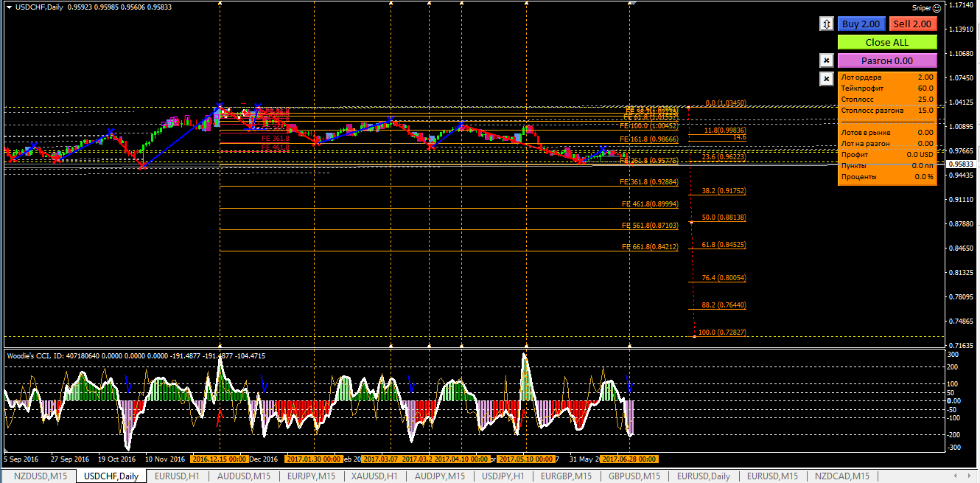Click the 76.4 (0.80054) Fibonacci label

724,278
